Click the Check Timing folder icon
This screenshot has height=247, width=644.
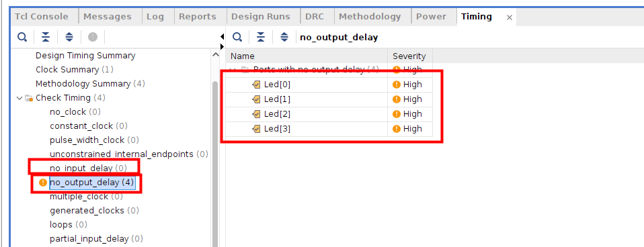point(29,98)
